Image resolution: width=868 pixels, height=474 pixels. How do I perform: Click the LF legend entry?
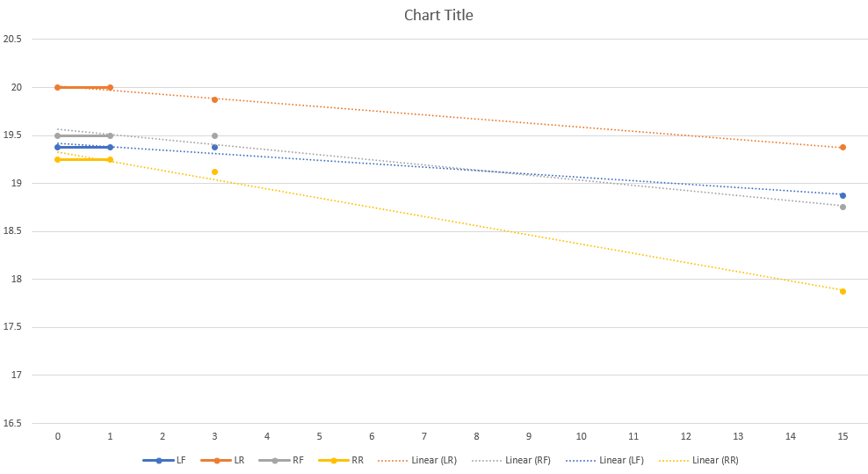pos(164,460)
